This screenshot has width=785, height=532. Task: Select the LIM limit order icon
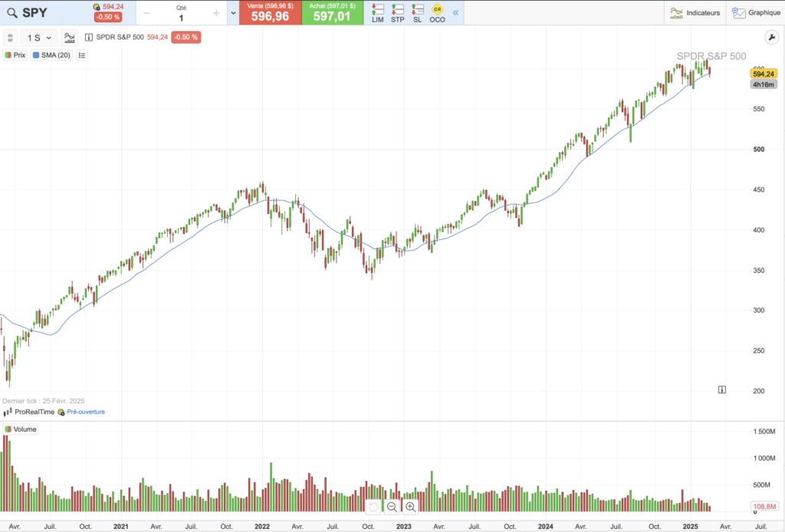(x=378, y=13)
